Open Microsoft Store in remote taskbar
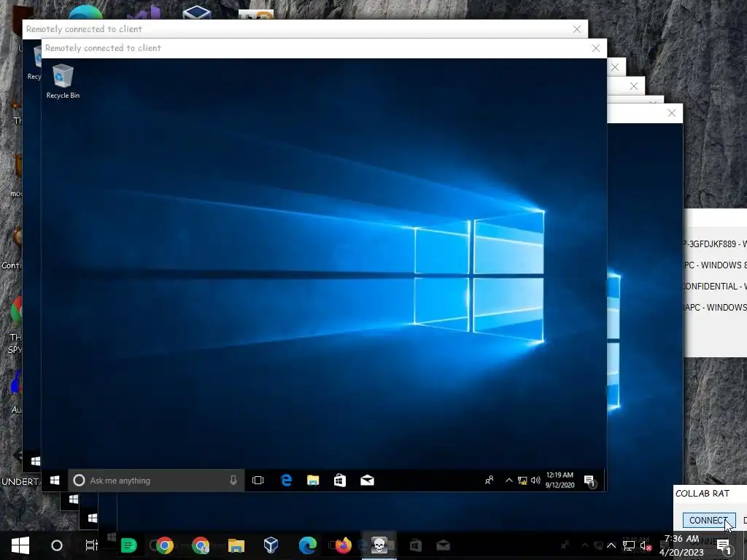This screenshot has height=560, width=747. [x=340, y=481]
